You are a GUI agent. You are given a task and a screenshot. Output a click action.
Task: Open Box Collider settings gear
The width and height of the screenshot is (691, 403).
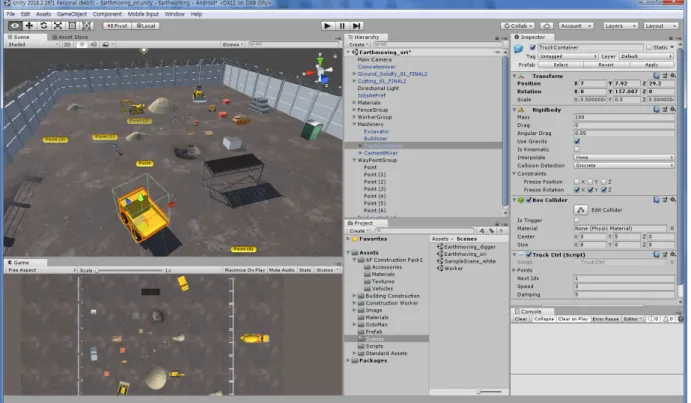point(673,200)
